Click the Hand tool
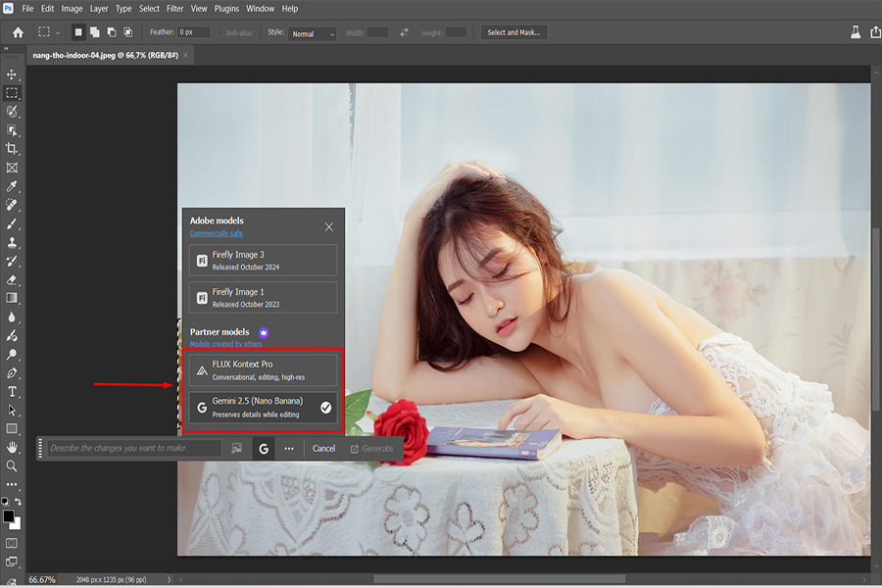 coord(12,448)
